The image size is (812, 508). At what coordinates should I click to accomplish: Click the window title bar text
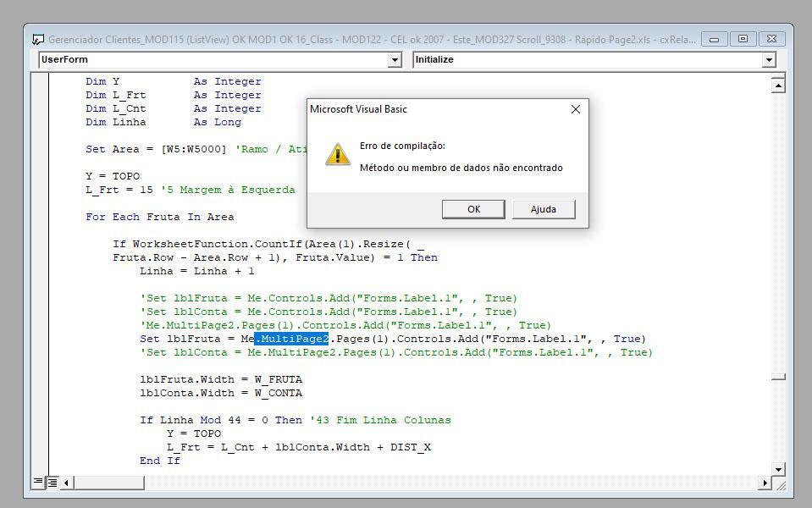(x=372, y=39)
